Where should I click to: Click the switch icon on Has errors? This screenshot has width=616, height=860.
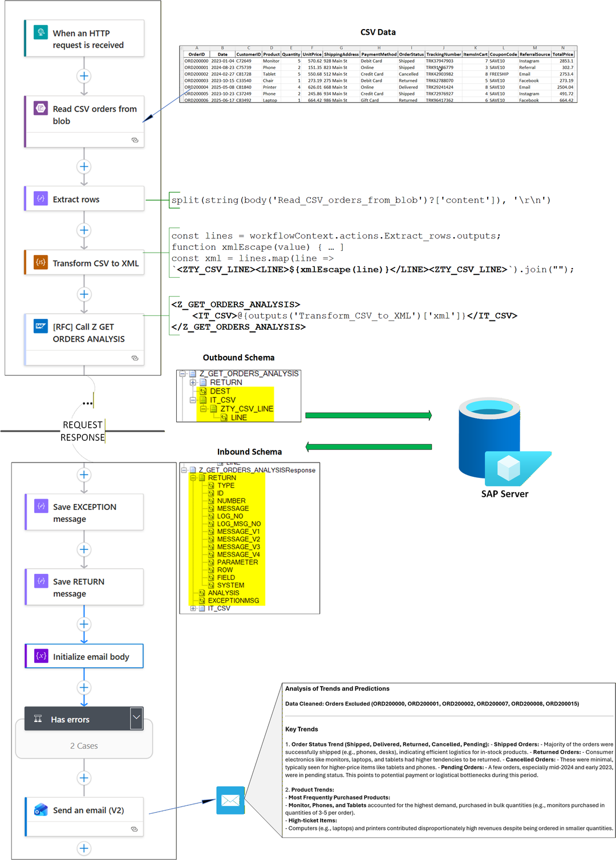click(x=38, y=719)
